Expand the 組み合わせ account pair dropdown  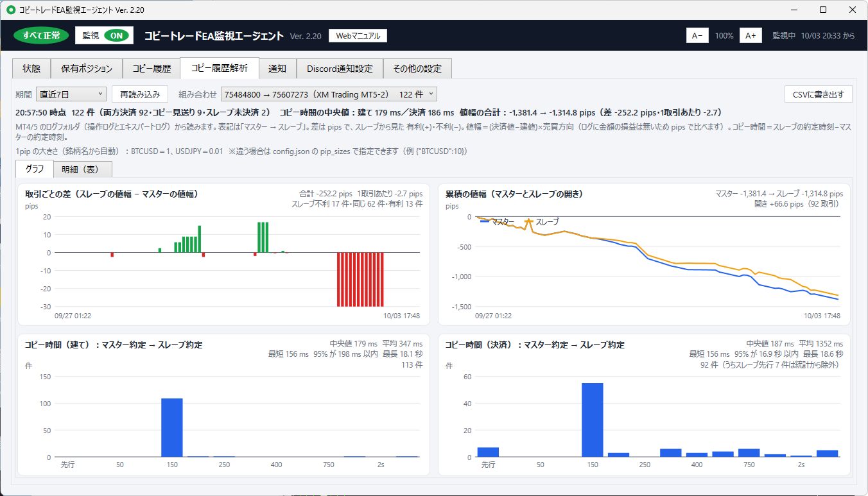pyautogui.click(x=329, y=94)
